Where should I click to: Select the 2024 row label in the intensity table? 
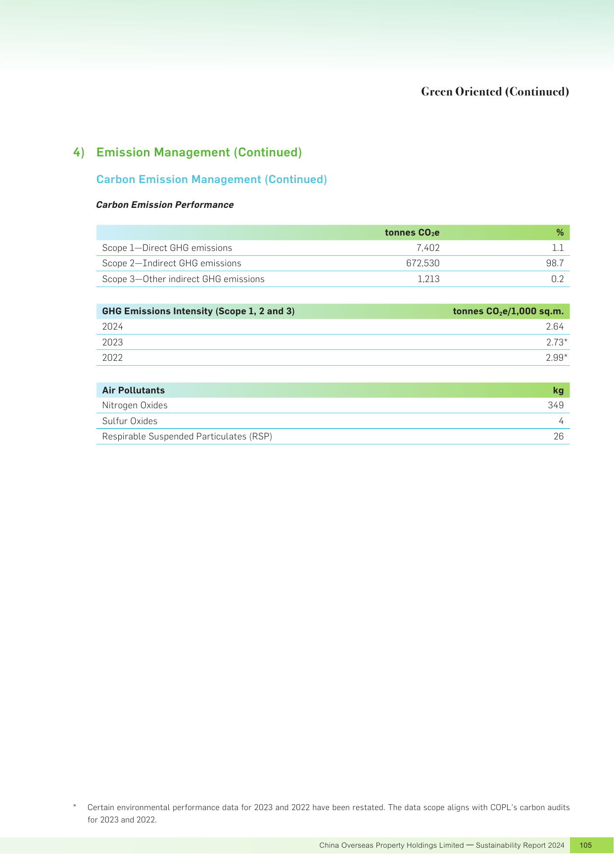tap(112, 327)
